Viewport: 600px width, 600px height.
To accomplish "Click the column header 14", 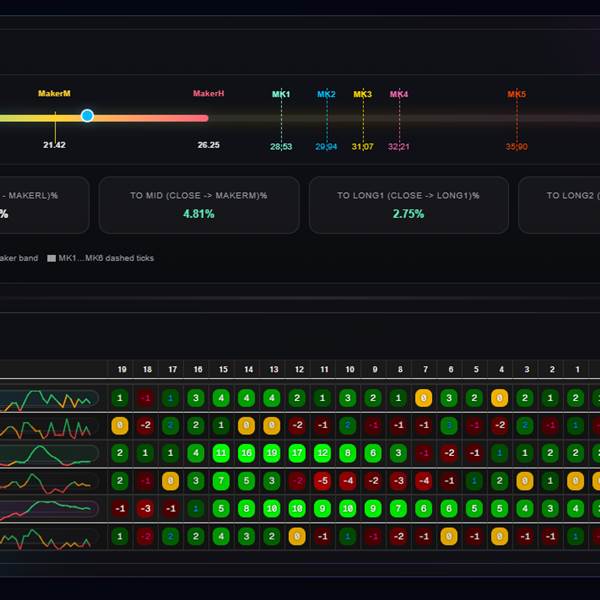I will (x=248, y=369).
